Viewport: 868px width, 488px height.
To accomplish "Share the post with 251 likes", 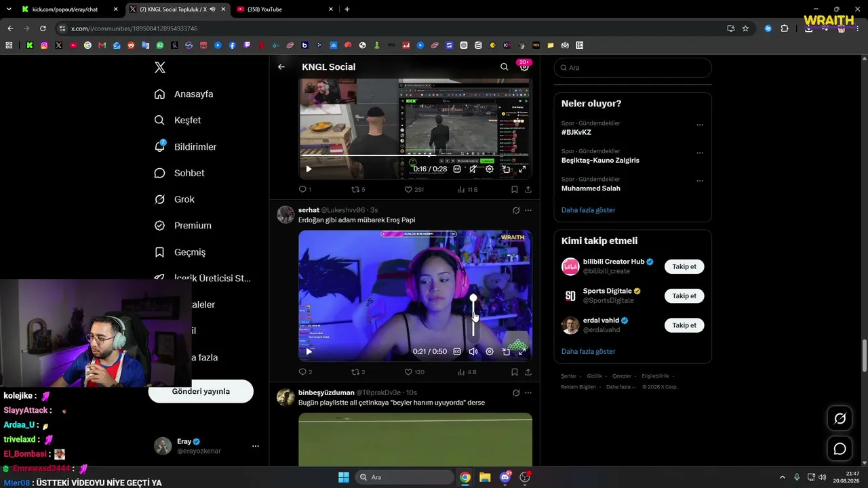I will (x=528, y=190).
